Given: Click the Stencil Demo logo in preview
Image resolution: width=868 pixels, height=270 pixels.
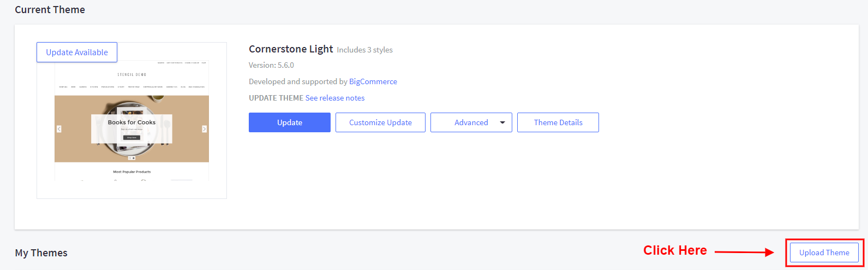Looking at the screenshot, I should [132, 74].
